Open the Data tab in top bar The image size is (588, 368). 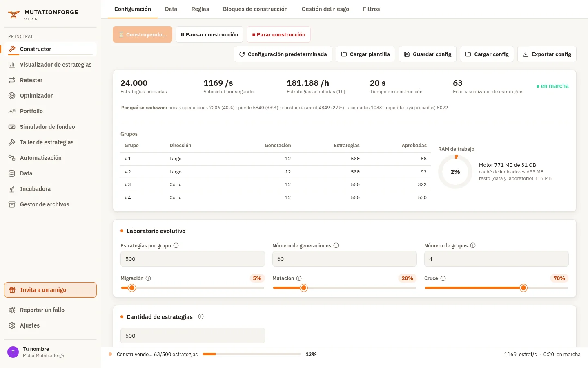[x=171, y=9]
